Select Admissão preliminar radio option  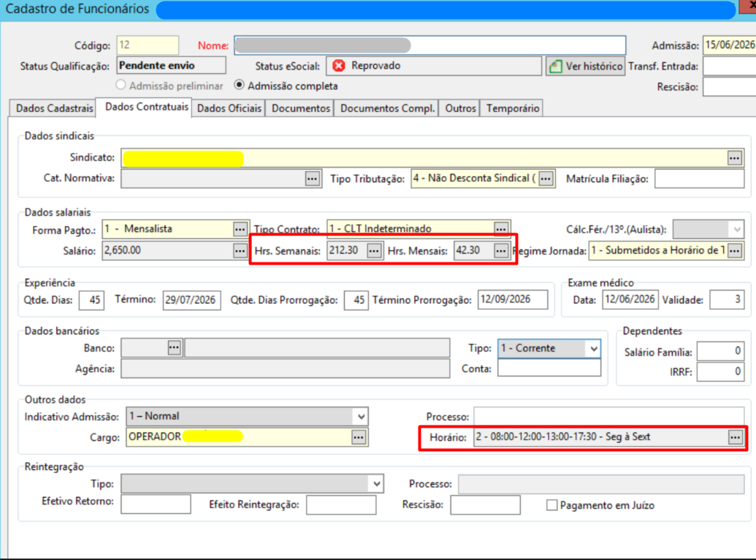121,85
